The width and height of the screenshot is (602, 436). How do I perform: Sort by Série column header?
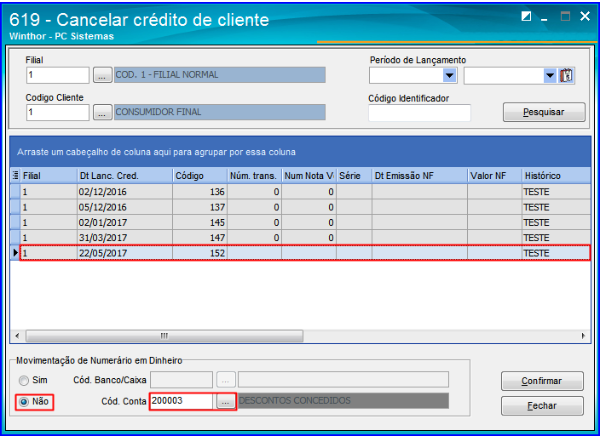click(x=354, y=176)
